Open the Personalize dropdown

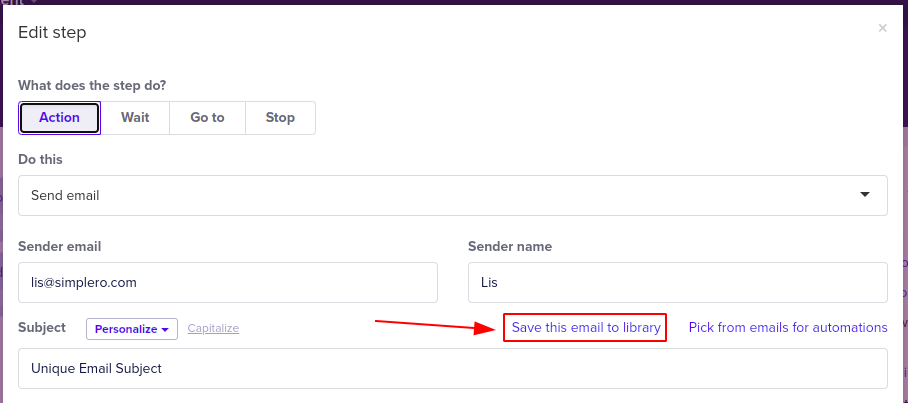pos(132,329)
